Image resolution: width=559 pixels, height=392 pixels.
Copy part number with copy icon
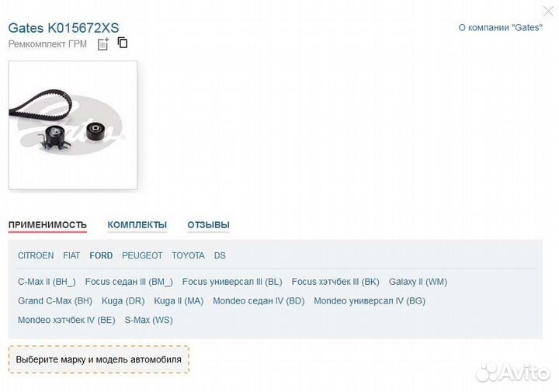[123, 43]
